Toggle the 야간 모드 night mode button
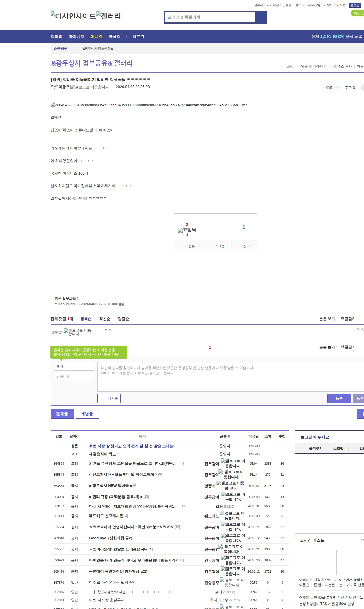Viewport: 364px width, 609px height. (x=358, y=13)
